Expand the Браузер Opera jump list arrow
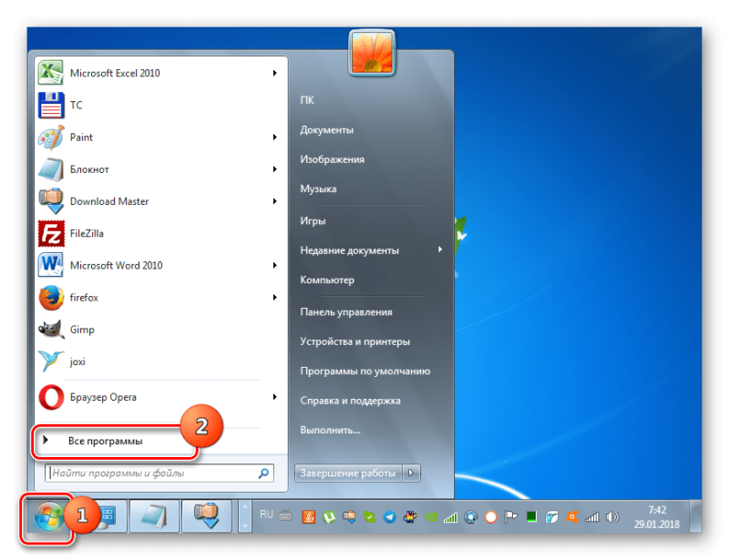Screen dimensions: 729x560 tap(275, 397)
